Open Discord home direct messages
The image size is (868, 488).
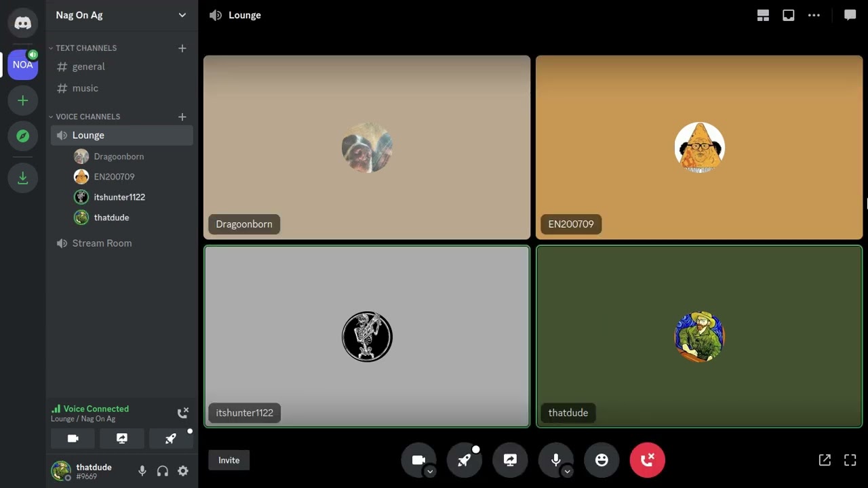[22, 23]
